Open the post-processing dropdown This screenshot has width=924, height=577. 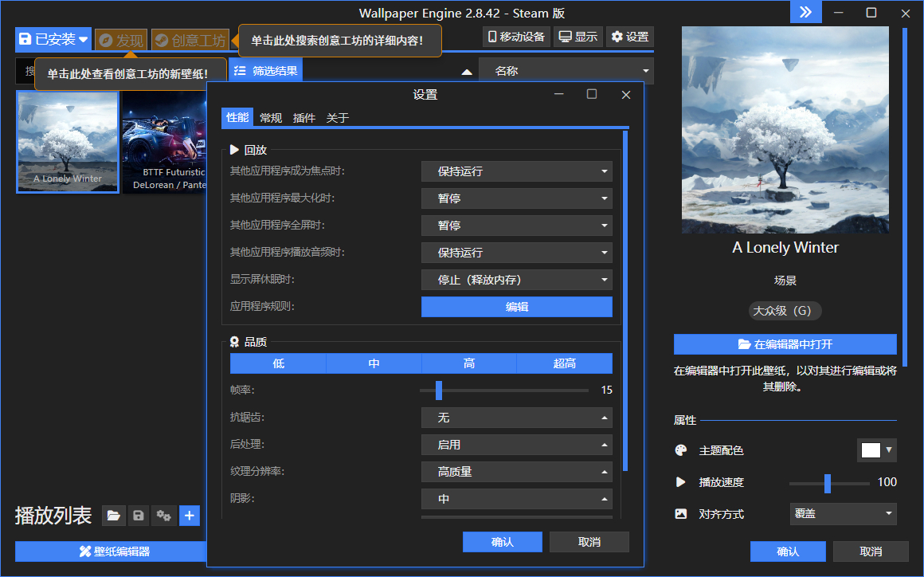[517, 445]
